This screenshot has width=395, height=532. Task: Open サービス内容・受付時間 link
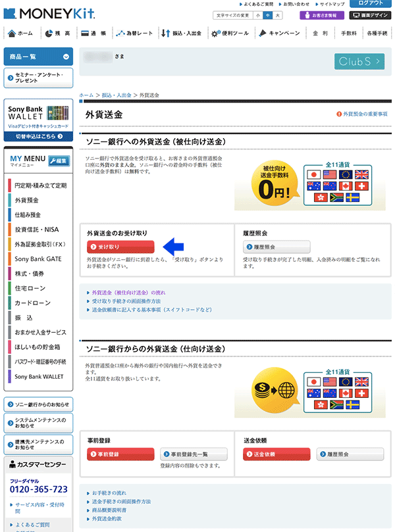(39, 508)
